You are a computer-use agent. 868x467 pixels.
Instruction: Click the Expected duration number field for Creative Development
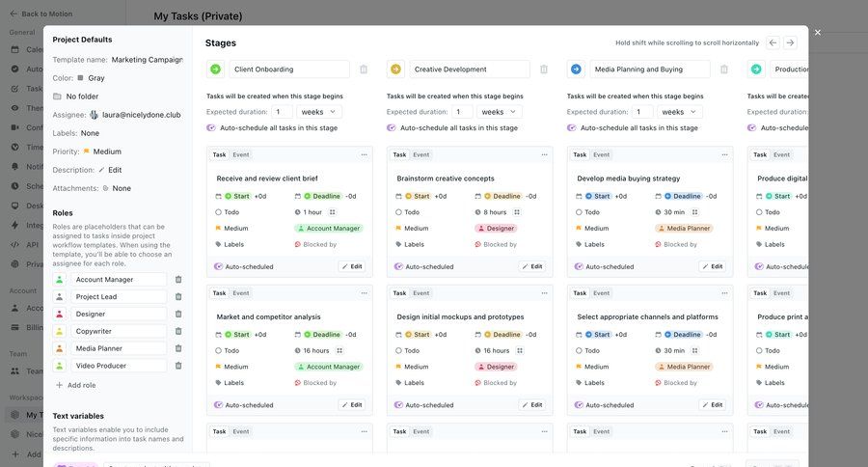(x=462, y=112)
